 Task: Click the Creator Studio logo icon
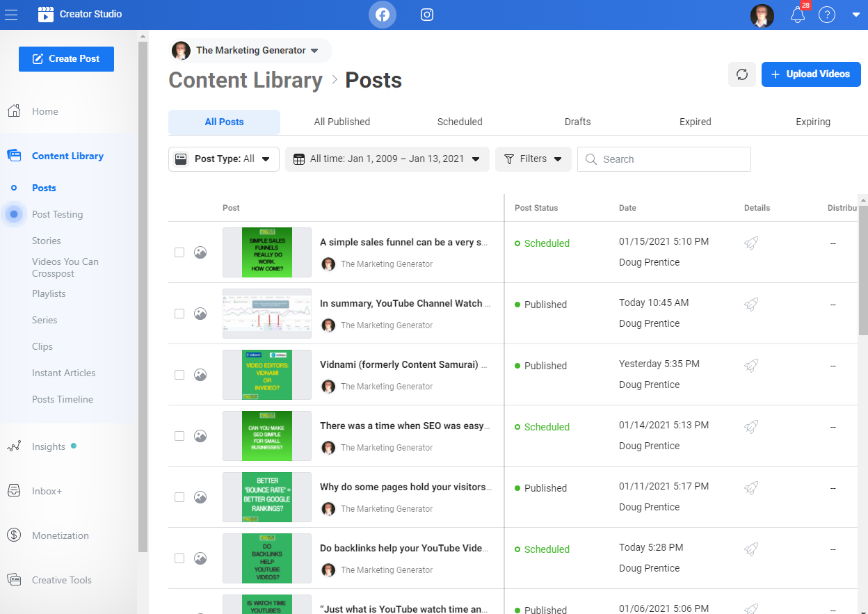[46, 15]
